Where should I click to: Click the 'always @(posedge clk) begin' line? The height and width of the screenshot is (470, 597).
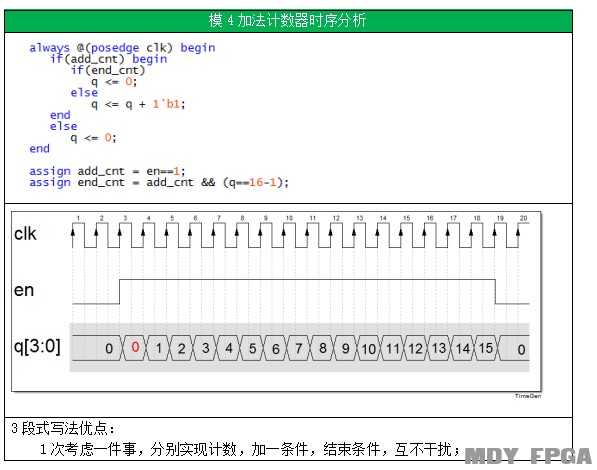(x=122, y=48)
